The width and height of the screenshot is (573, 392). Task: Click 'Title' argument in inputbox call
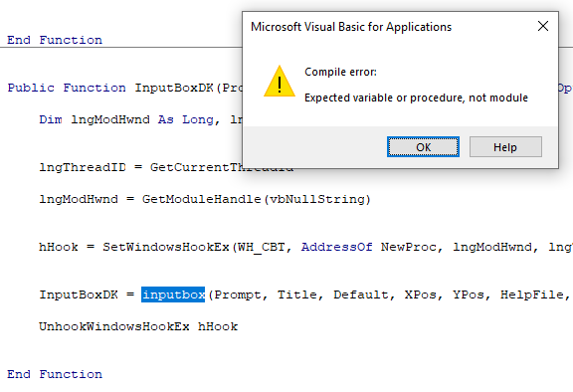(x=297, y=294)
